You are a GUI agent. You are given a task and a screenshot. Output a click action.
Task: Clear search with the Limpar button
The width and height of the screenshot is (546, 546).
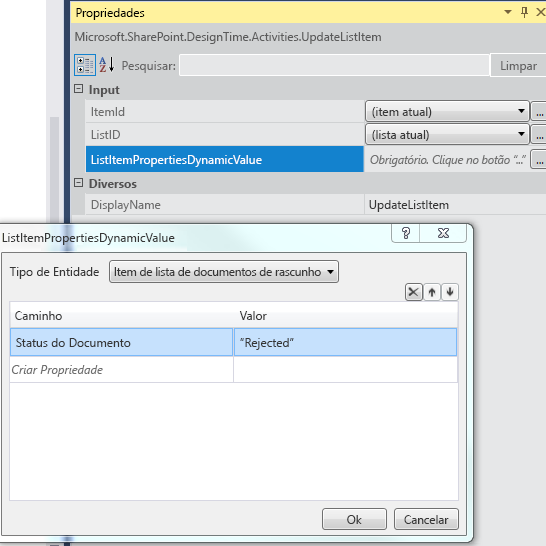point(518,65)
